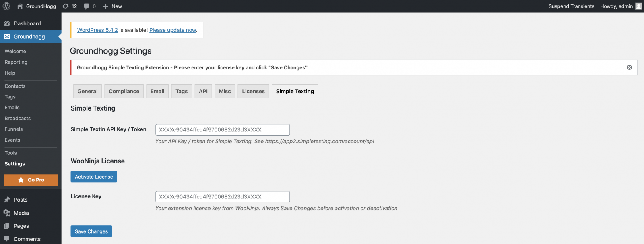Click Suspend Transients in admin bar
The height and width of the screenshot is (244, 644).
pyautogui.click(x=572, y=6)
